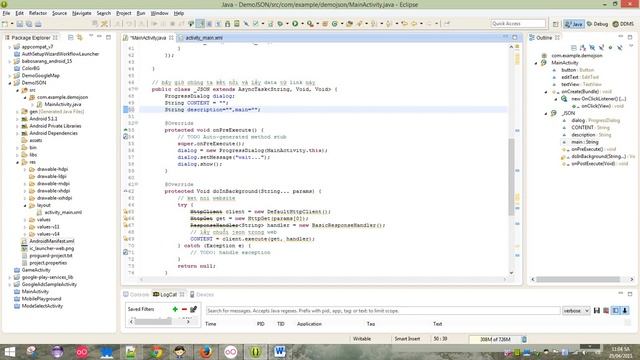This screenshot has width=640, height=360.
Task: Expand the drawable-hdpi folder
Action: tap(25, 169)
